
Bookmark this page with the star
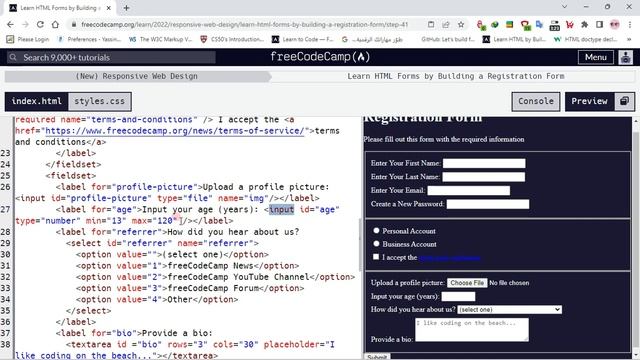461,24
